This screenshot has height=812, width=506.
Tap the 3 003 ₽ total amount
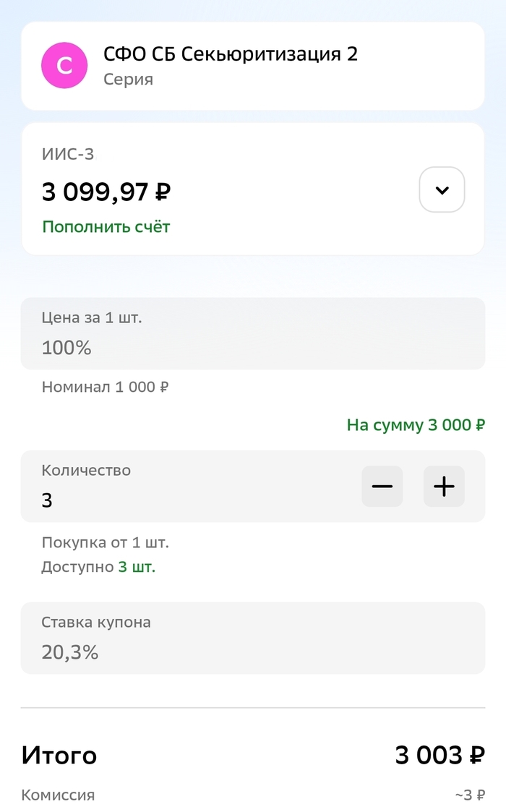[x=439, y=756]
